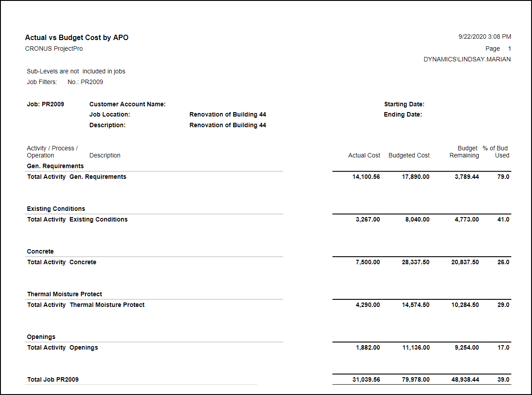Select the Job: PR2009 label
This screenshot has height=395, width=532.
pos(45,104)
